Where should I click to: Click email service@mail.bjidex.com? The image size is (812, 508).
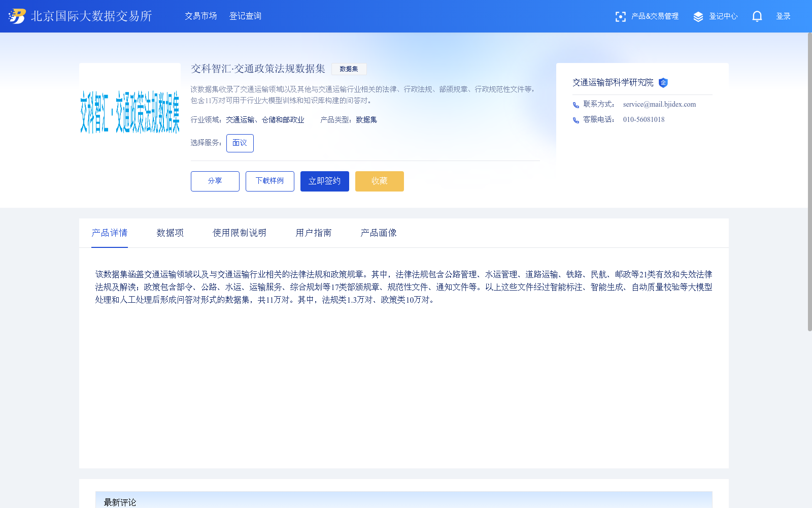point(660,105)
